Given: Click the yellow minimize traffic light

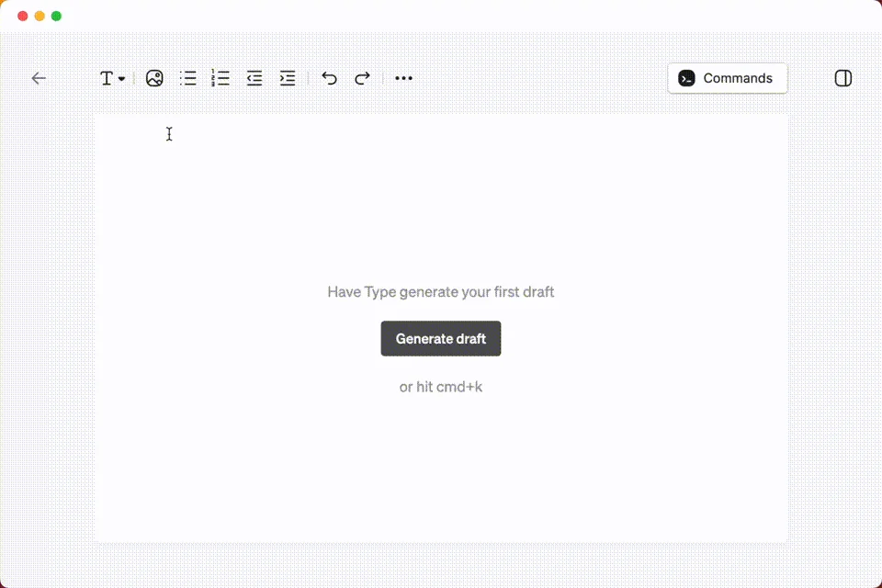Looking at the screenshot, I should tap(39, 15).
